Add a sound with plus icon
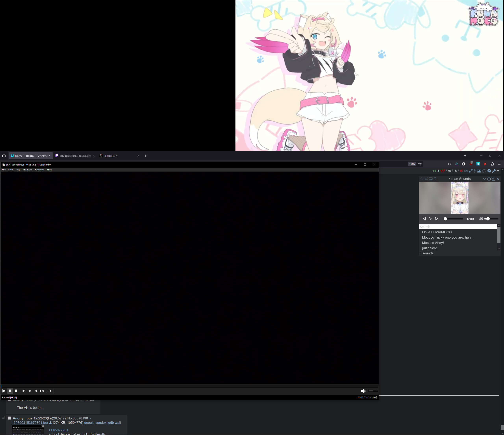 click(489, 179)
